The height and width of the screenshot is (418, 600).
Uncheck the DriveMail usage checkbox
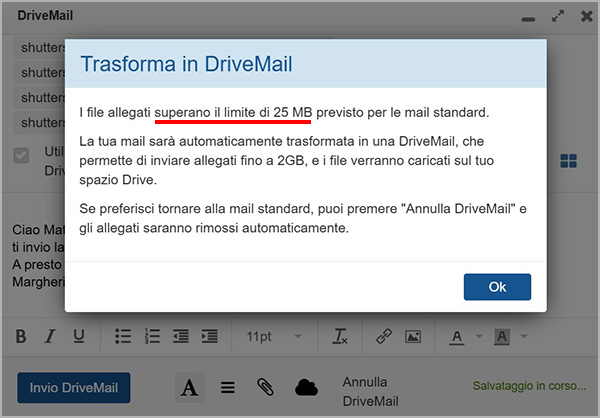21,155
